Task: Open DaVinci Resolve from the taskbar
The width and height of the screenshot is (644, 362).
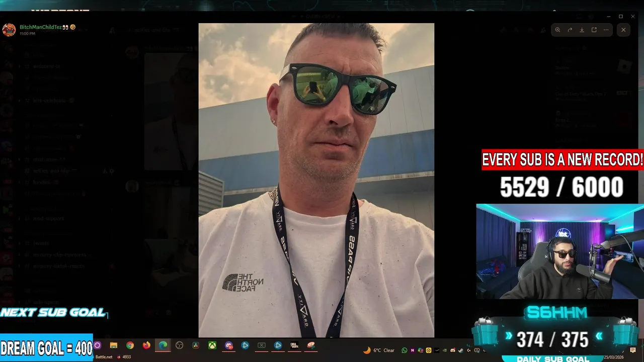Action: point(196,345)
